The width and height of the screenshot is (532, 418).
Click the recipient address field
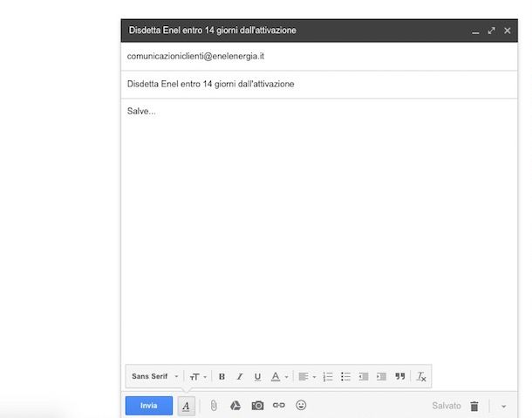coord(319,57)
